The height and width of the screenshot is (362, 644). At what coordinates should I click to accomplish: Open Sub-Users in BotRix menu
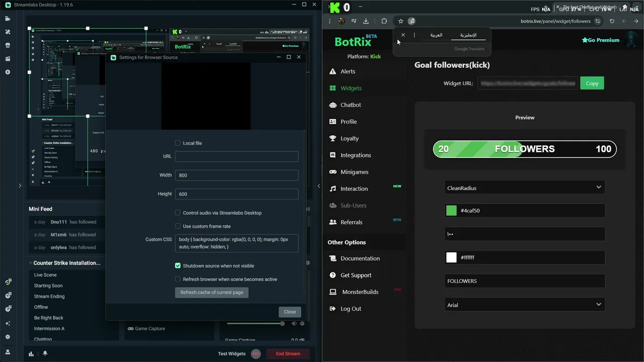(x=353, y=206)
